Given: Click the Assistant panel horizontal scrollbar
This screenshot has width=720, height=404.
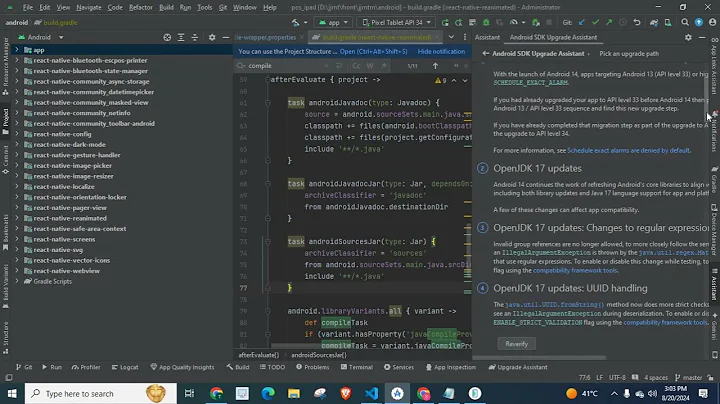Looking at the screenshot, I should coord(540,357).
